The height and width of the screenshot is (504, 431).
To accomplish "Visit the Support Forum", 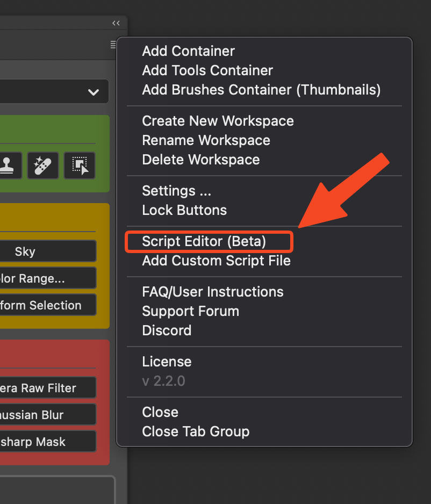I will pos(190,311).
